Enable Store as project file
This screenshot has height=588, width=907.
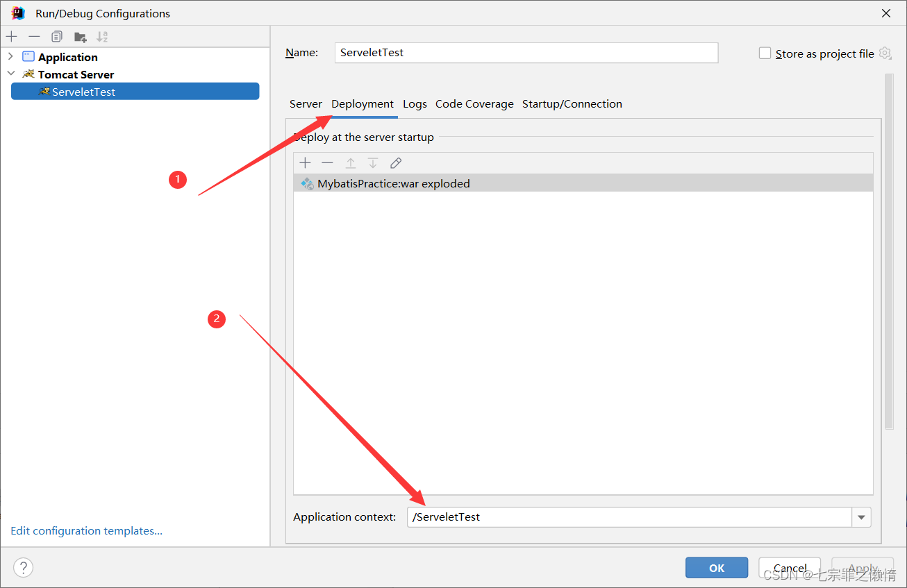[765, 53]
